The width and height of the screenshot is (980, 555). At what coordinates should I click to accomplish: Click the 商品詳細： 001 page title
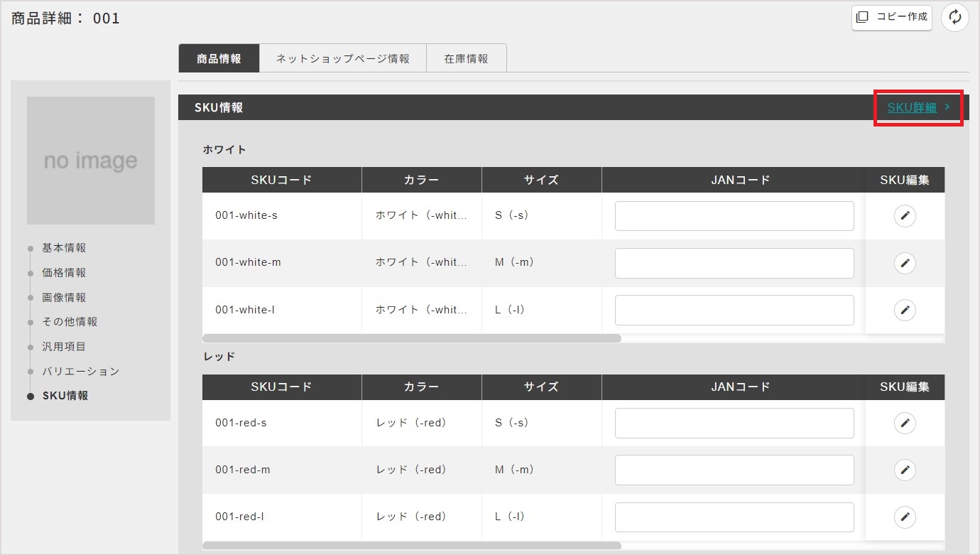point(66,18)
